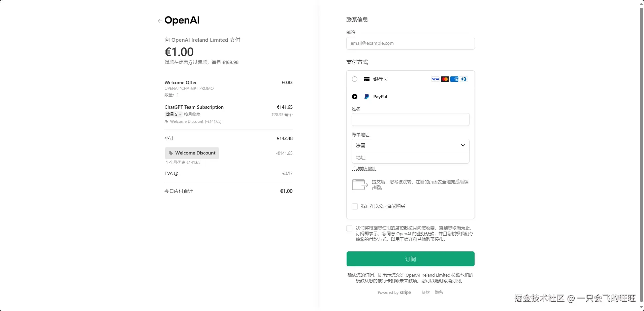Check the 我正在以公司名义购买 checkbox

[355, 206]
